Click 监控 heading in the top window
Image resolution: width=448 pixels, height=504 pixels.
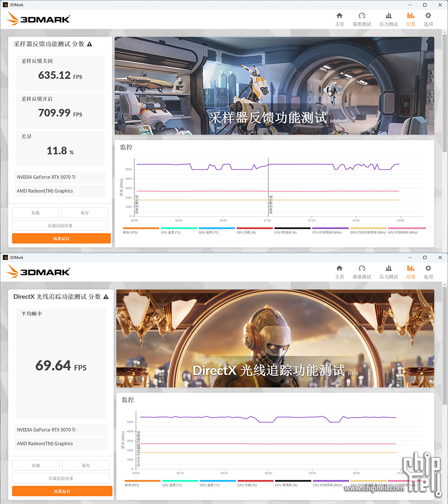[x=126, y=147]
